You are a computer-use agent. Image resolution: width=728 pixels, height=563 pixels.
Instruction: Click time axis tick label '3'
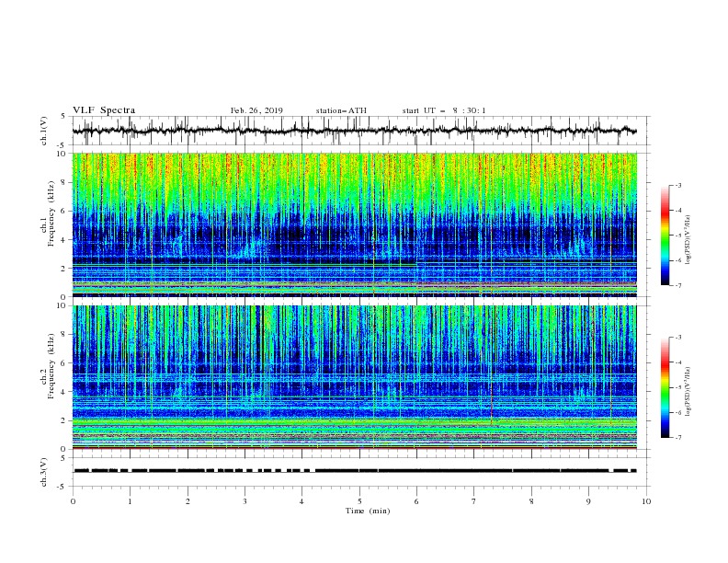tap(245, 501)
